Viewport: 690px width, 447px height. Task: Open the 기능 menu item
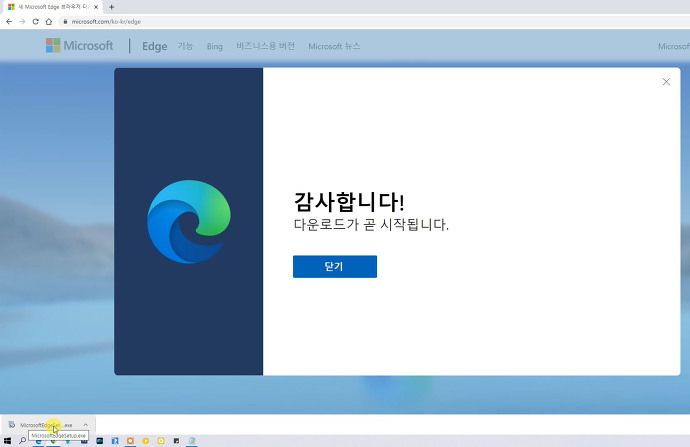pyautogui.click(x=185, y=46)
